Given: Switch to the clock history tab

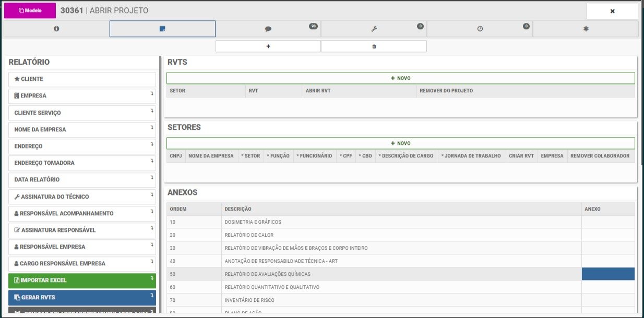Looking at the screenshot, I should pos(480,29).
